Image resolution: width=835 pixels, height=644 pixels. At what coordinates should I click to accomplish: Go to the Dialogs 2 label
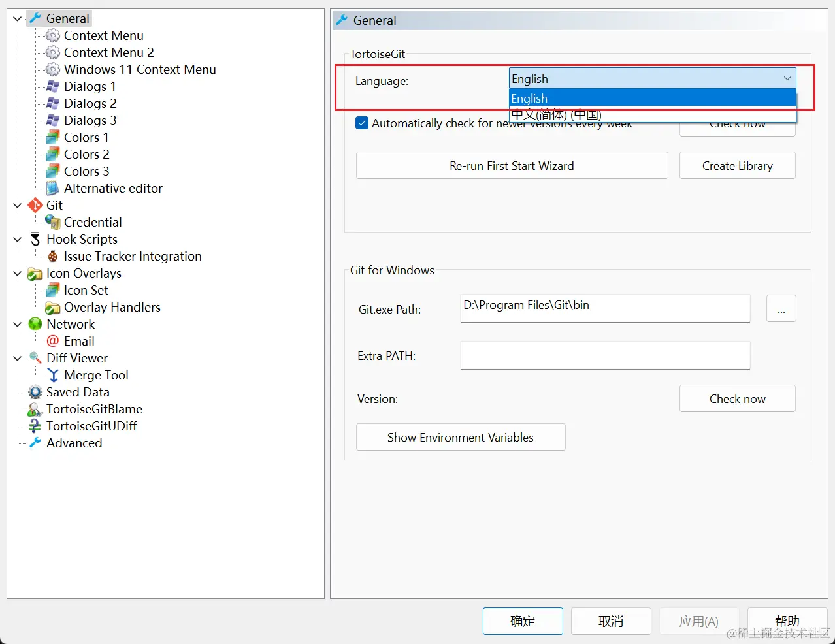tap(90, 103)
